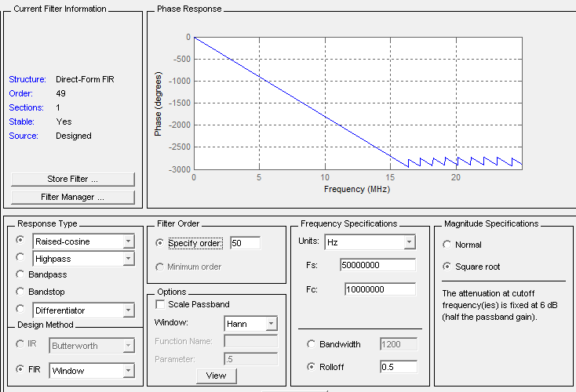The image size is (576, 392).
Task: Expand the Raised-cosine dropdown
Action: click(x=128, y=241)
